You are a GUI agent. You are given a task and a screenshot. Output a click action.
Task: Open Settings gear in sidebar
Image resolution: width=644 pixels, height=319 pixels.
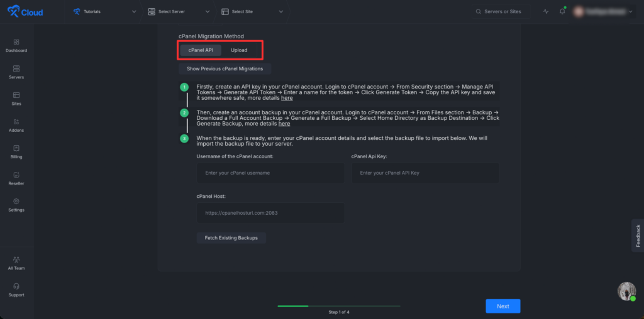(16, 202)
